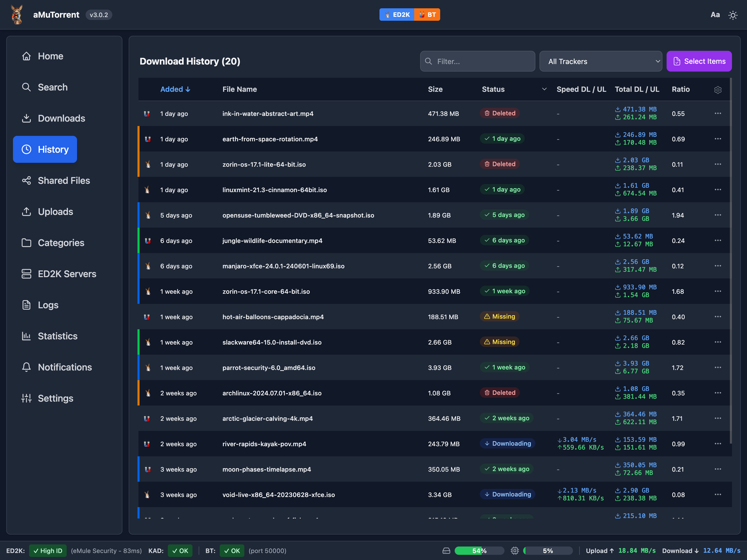
Task: Toggle light/dark theme sun icon
Action: [x=732, y=15]
